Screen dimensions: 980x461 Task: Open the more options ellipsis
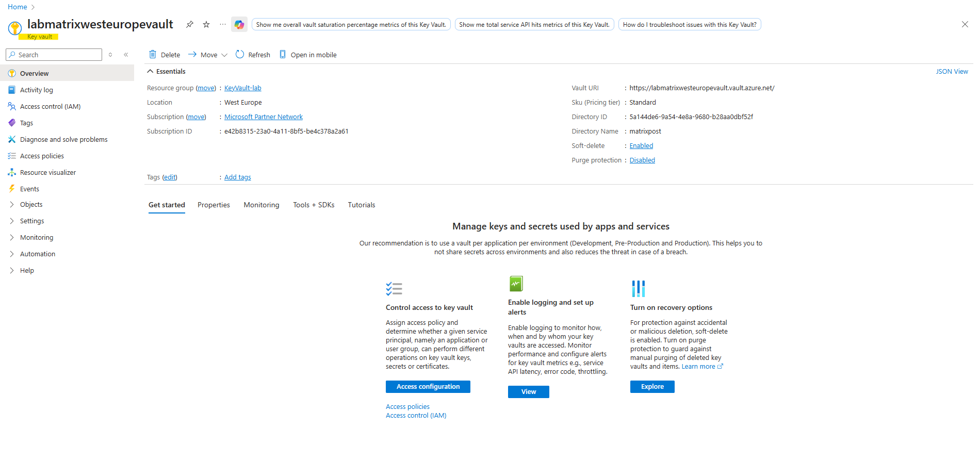(x=223, y=24)
